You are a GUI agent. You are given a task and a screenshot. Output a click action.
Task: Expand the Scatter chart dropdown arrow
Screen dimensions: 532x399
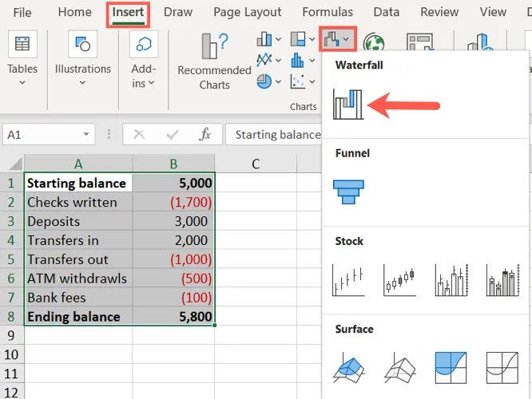pos(312,81)
